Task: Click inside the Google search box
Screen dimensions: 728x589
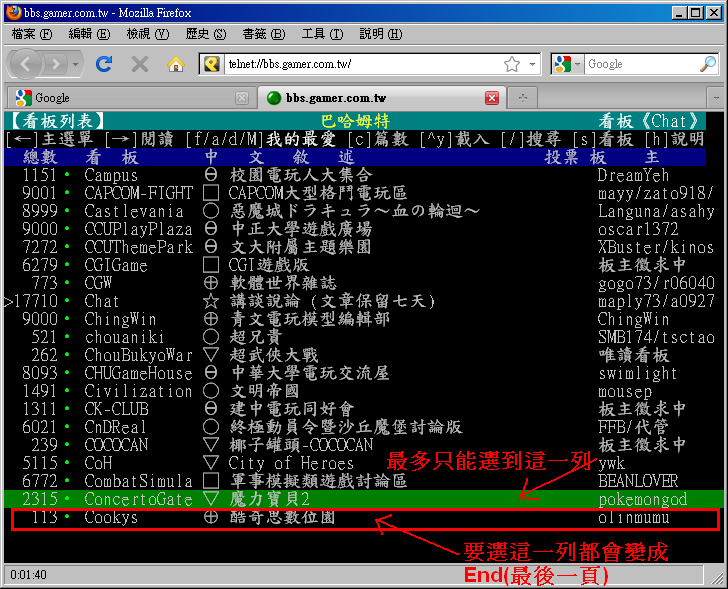Action: click(x=641, y=64)
